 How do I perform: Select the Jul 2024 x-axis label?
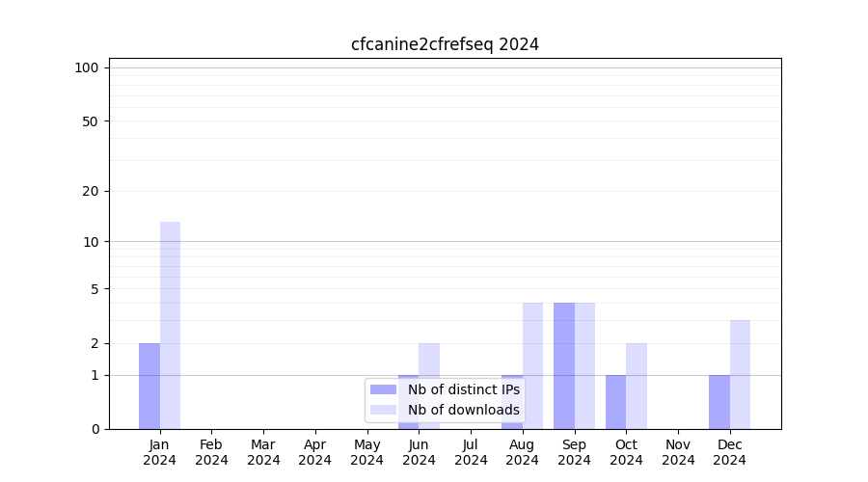pyautogui.click(x=471, y=452)
